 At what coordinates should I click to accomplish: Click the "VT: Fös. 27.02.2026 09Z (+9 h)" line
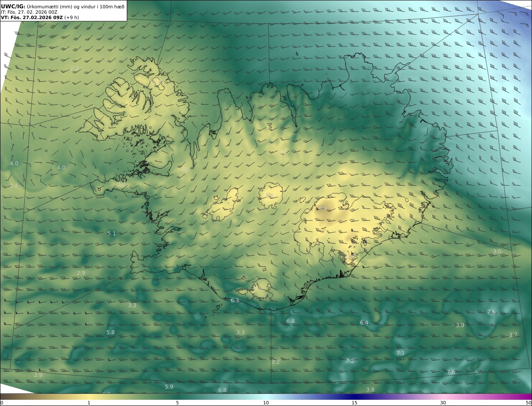tap(40, 17)
